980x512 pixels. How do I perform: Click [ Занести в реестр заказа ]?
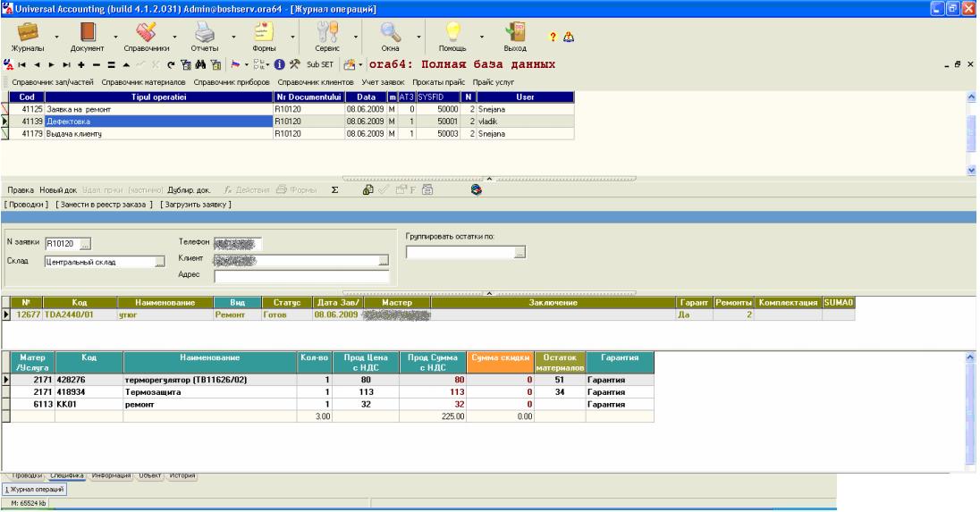point(104,205)
